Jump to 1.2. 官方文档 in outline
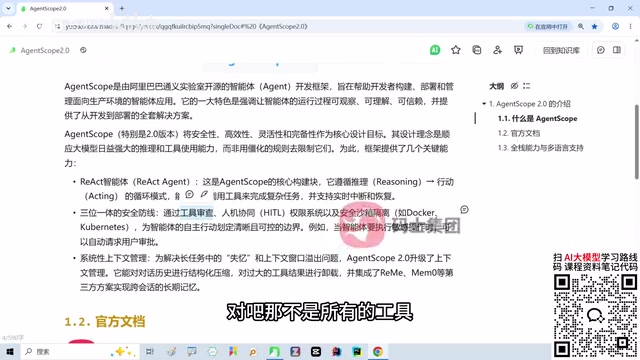This screenshot has width=640, height=360. (x=519, y=133)
